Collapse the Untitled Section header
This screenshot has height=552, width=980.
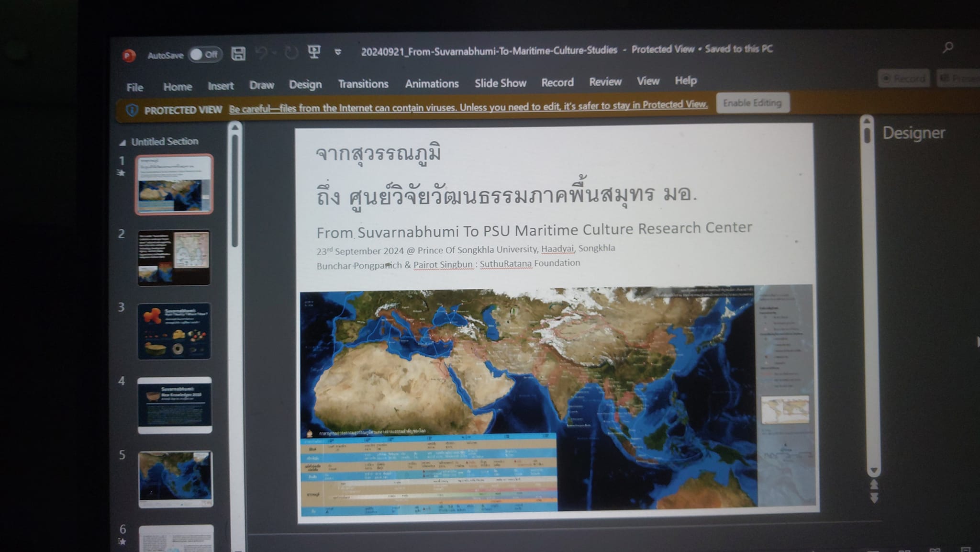(x=122, y=142)
